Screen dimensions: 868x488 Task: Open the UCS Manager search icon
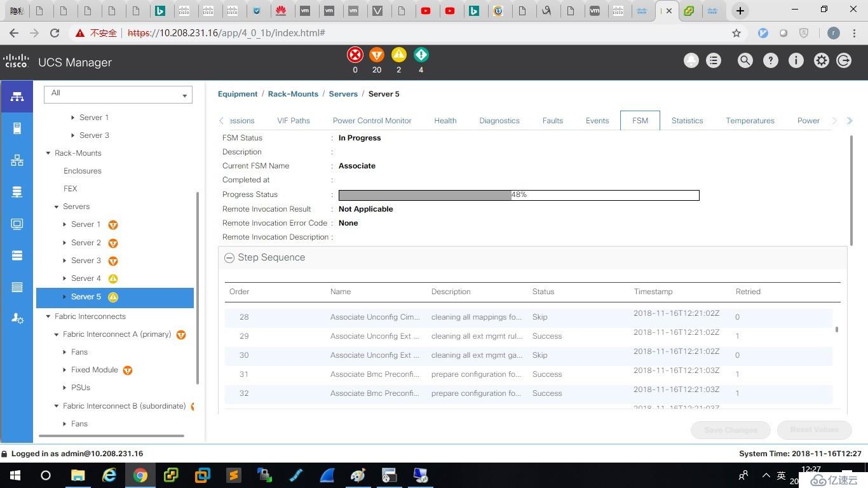click(745, 60)
